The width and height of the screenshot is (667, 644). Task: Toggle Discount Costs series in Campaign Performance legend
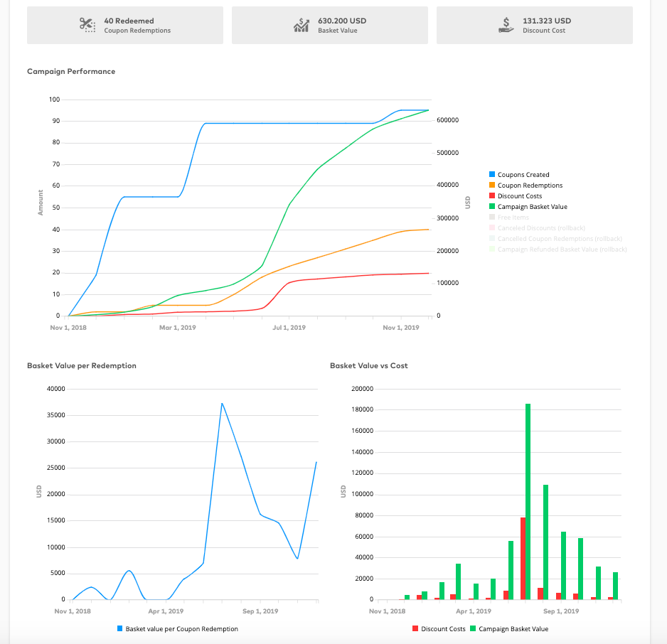coord(516,196)
